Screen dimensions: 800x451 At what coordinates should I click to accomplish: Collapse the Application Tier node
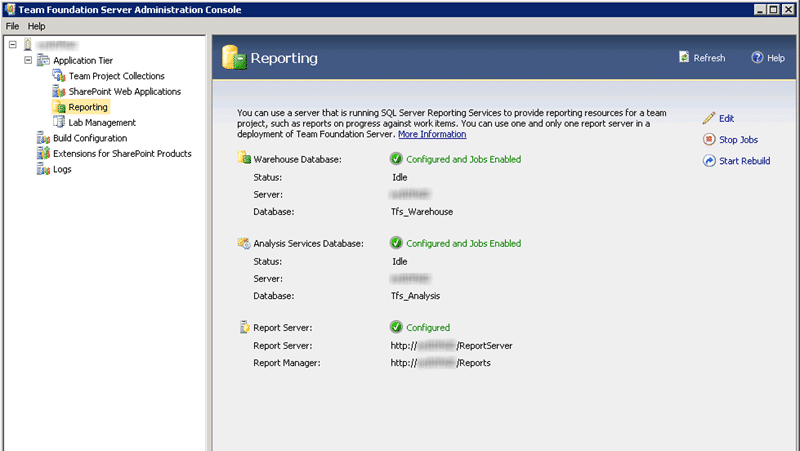(x=28, y=60)
